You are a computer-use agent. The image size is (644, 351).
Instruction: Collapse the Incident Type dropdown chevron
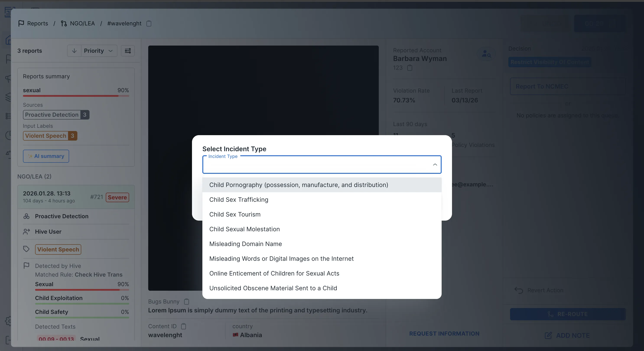(435, 164)
